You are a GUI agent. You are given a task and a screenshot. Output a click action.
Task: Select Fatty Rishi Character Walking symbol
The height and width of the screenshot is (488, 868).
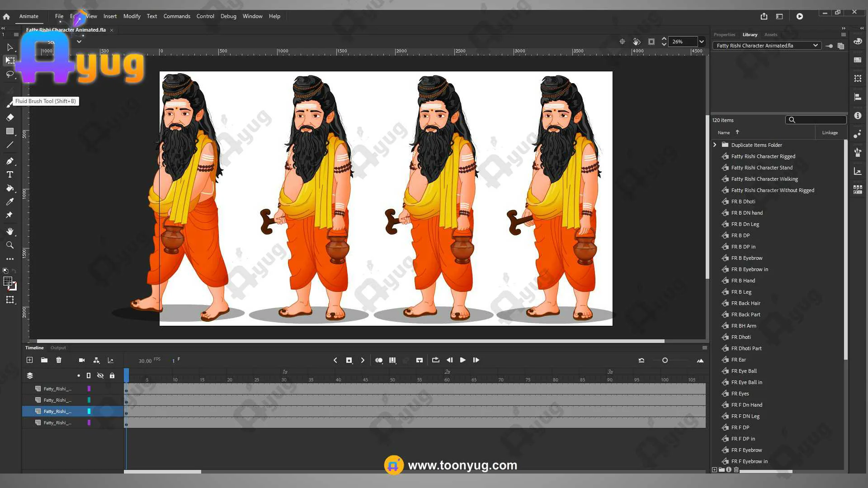[764, 179]
